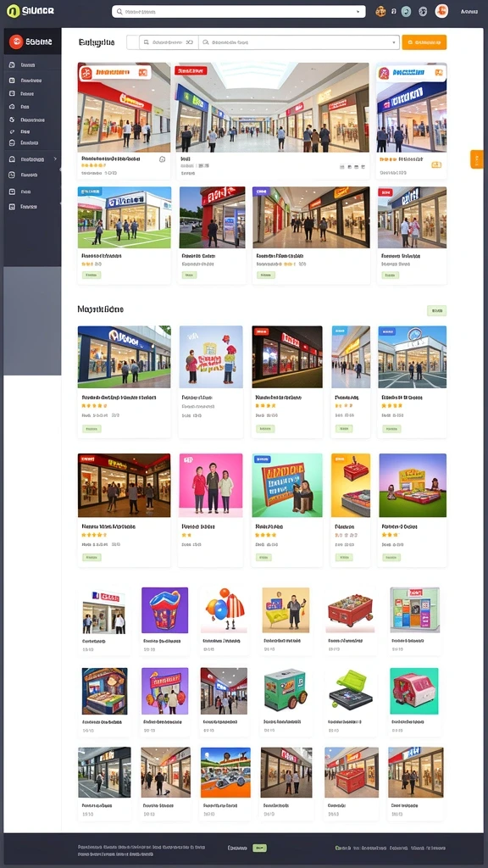Viewport: 488px width, 868px height.
Task: Select the last item in the sidebar menu
Action: [34, 207]
